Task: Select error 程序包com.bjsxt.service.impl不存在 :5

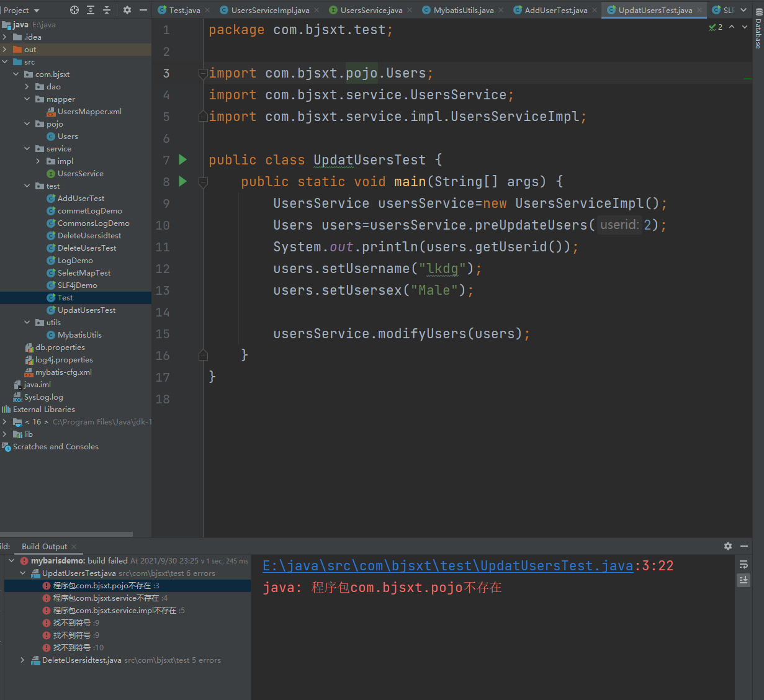Action: pos(114,611)
